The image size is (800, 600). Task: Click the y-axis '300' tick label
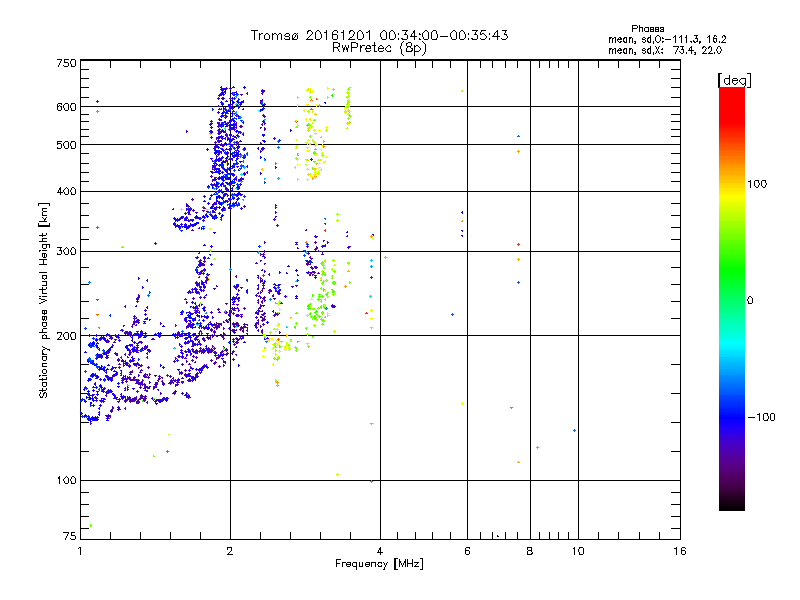click(x=66, y=252)
